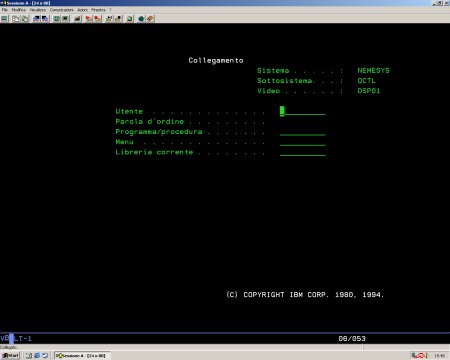This screenshot has width=450, height=360.
Task: Click the green globe Support icon
Action: pos(141,19)
